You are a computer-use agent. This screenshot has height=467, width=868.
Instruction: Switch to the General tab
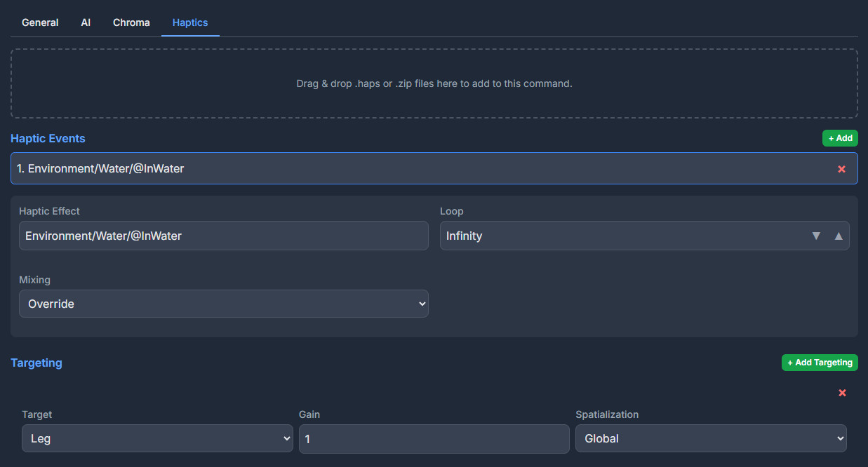point(40,22)
